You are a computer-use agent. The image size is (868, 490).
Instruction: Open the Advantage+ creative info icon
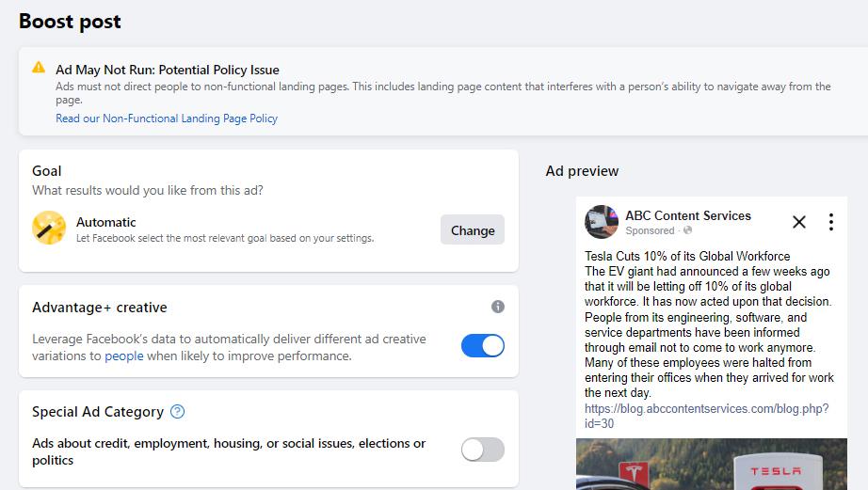pyautogui.click(x=498, y=307)
